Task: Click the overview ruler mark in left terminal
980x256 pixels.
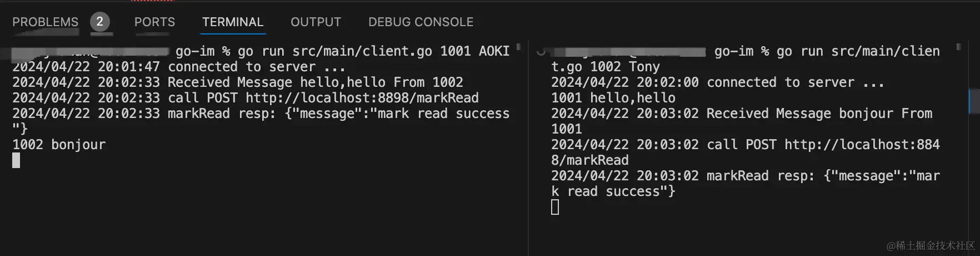Action: click(518, 47)
